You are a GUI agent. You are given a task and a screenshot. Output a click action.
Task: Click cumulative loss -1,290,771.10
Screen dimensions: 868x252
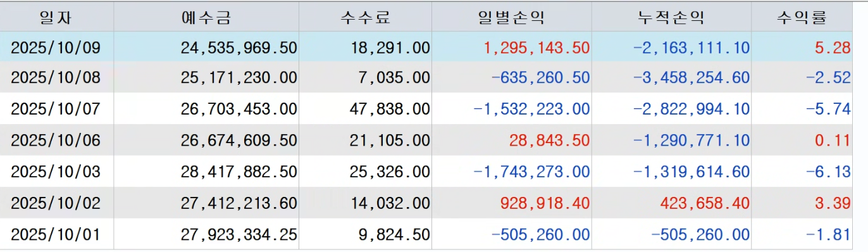click(691, 140)
